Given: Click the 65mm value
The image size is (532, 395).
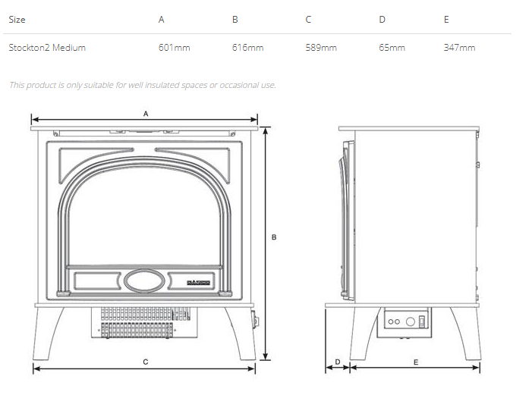Looking at the screenshot, I should (x=392, y=48).
